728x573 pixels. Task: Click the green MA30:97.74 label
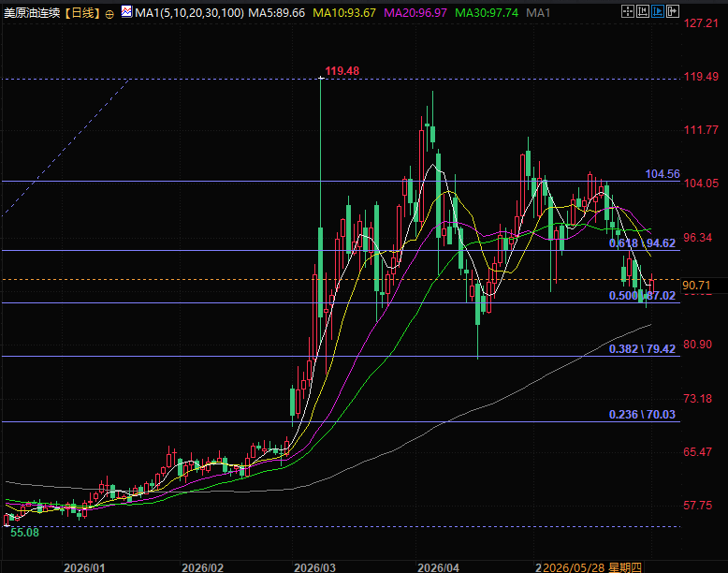(486, 12)
